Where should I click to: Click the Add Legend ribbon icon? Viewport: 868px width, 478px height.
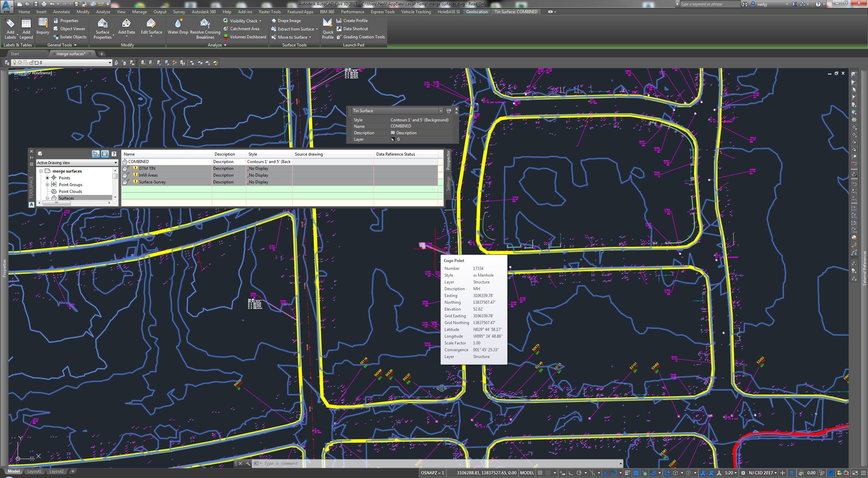pyautogui.click(x=26, y=29)
